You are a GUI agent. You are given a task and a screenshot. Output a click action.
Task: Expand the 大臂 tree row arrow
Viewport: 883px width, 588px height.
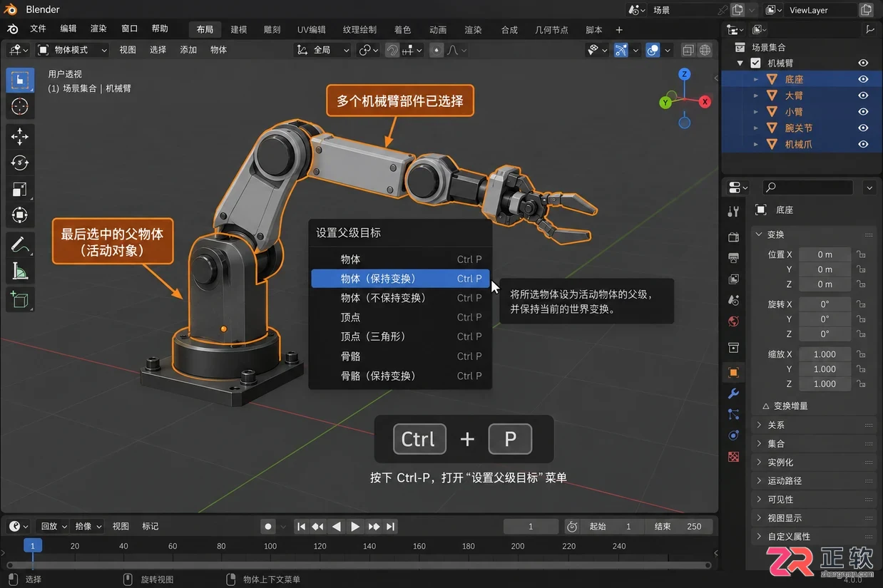point(756,96)
